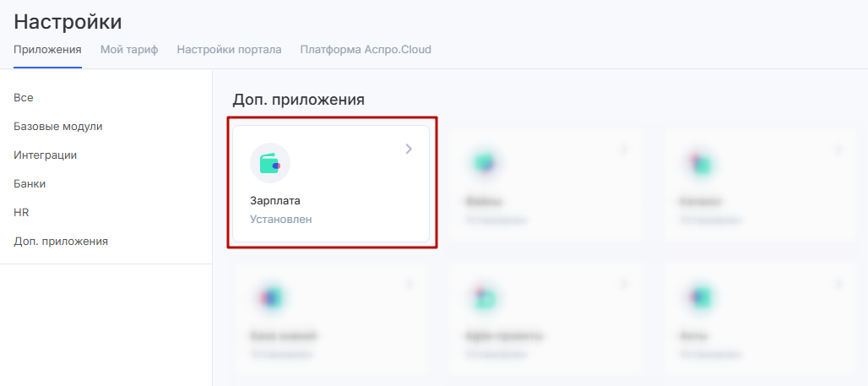This screenshot has width=868, height=386.
Task: Select the Приложения tab
Action: [x=47, y=49]
